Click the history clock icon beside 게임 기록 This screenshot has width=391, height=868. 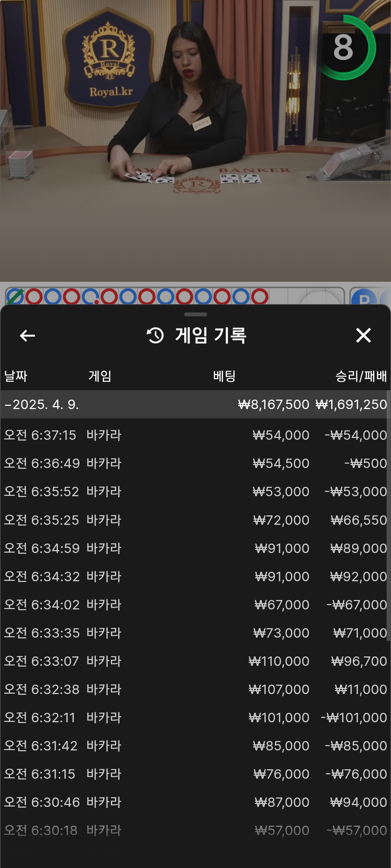pyautogui.click(x=155, y=335)
